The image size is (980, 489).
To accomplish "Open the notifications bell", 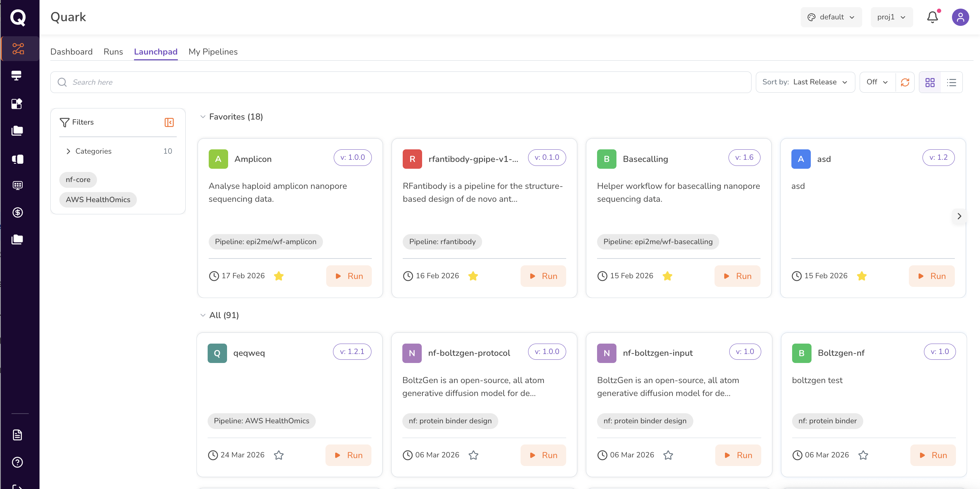I will pos(932,17).
